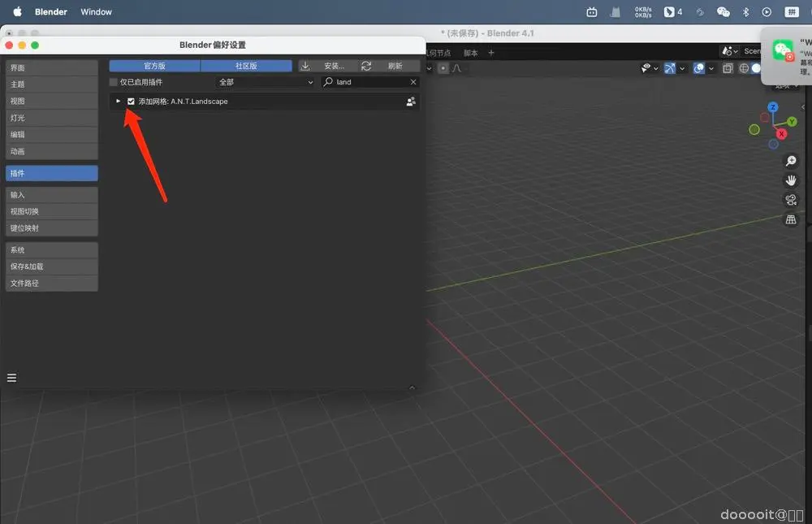The width and height of the screenshot is (812, 524).
Task: Click the small up chevron at preferences bottom
Action: pyautogui.click(x=412, y=388)
